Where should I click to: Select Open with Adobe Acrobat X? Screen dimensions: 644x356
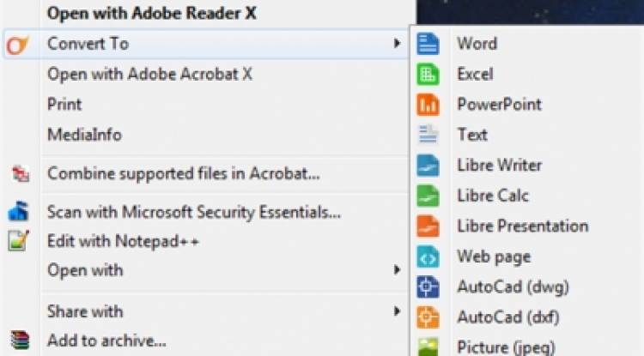click(x=149, y=75)
